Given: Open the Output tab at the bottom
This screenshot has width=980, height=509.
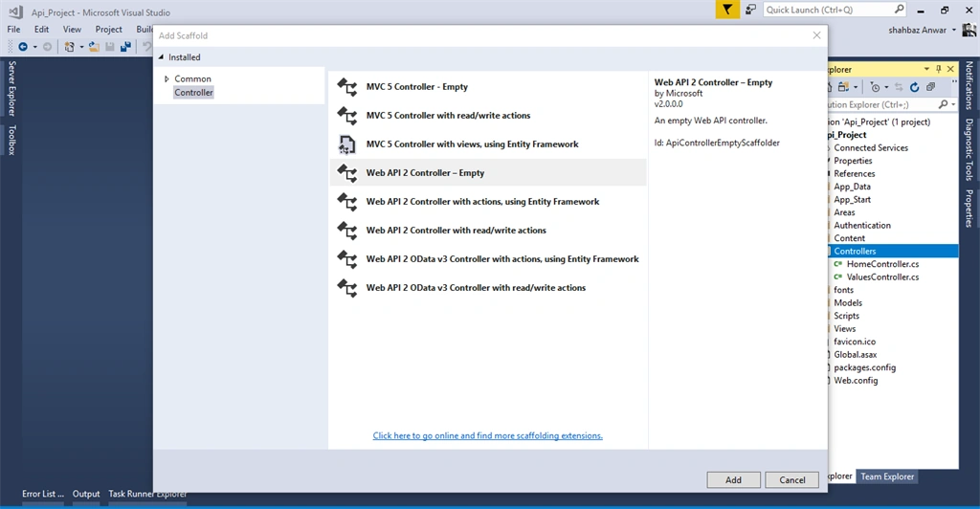Looking at the screenshot, I should (x=86, y=494).
